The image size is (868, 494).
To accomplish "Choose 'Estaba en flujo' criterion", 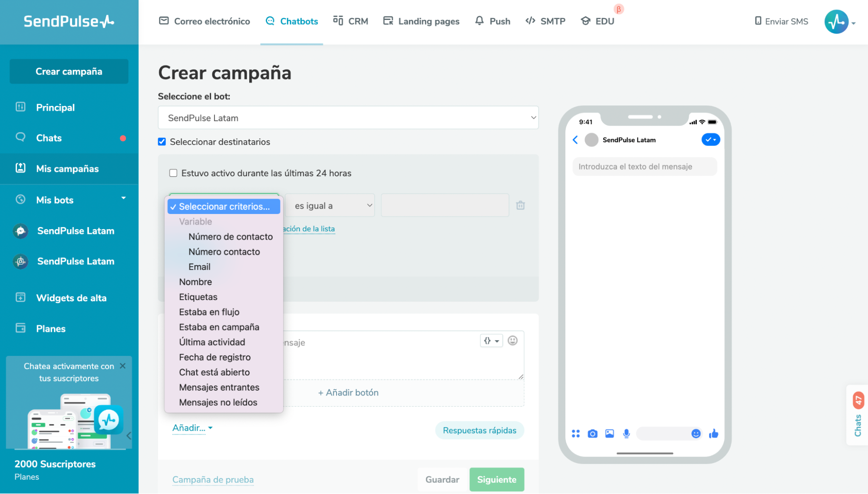I will coord(209,312).
